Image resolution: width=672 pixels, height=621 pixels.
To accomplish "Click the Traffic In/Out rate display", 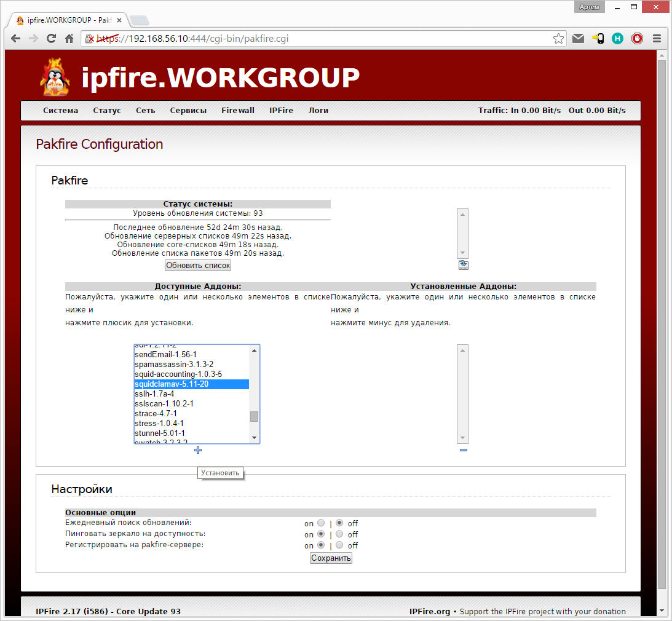I will [551, 111].
